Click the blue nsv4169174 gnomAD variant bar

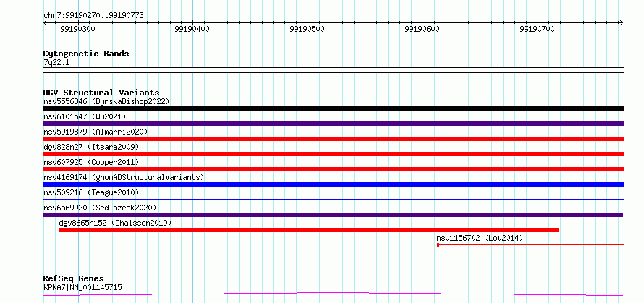(333, 184)
